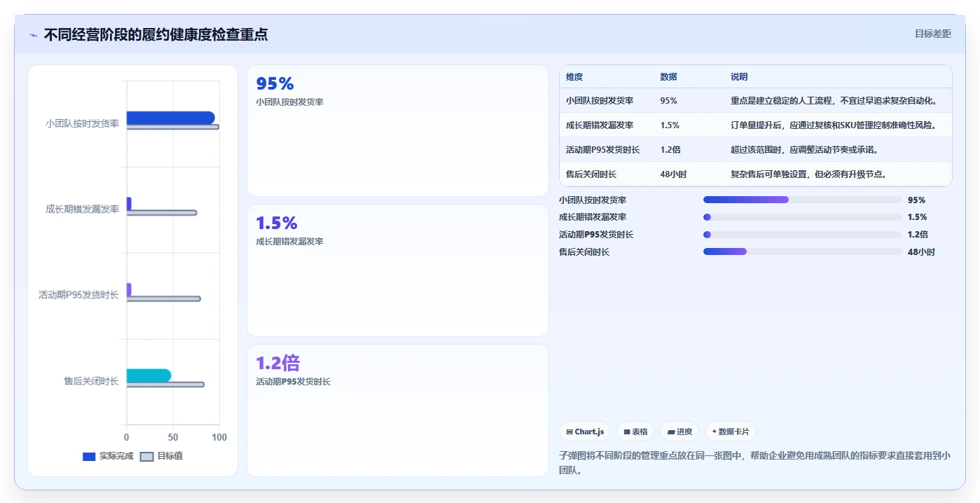Image resolution: width=980 pixels, height=503 pixels.
Task: Open the 95% 小团队按时发货率 data card
Action: (398, 130)
